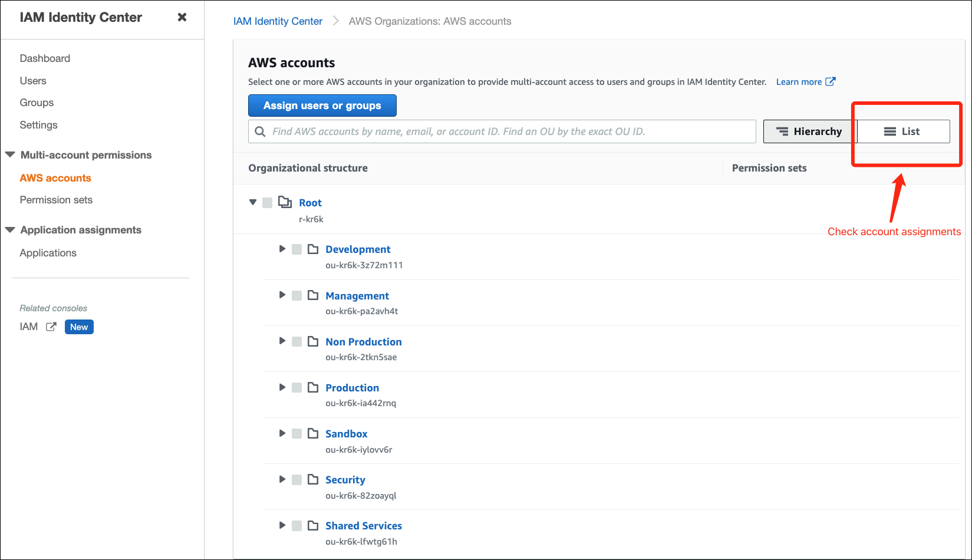
Task: Expand the Development organizational unit
Action: pyautogui.click(x=282, y=249)
